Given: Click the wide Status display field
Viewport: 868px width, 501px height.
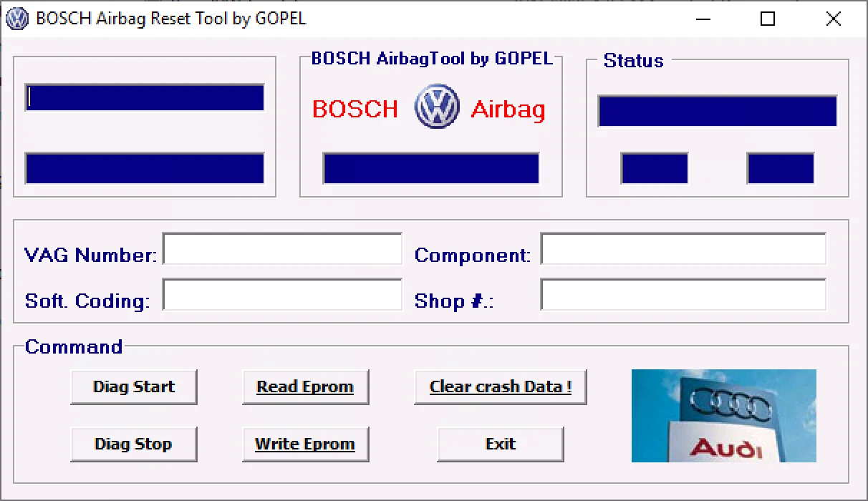Looking at the screenshot, I should [x=718, y=111].
